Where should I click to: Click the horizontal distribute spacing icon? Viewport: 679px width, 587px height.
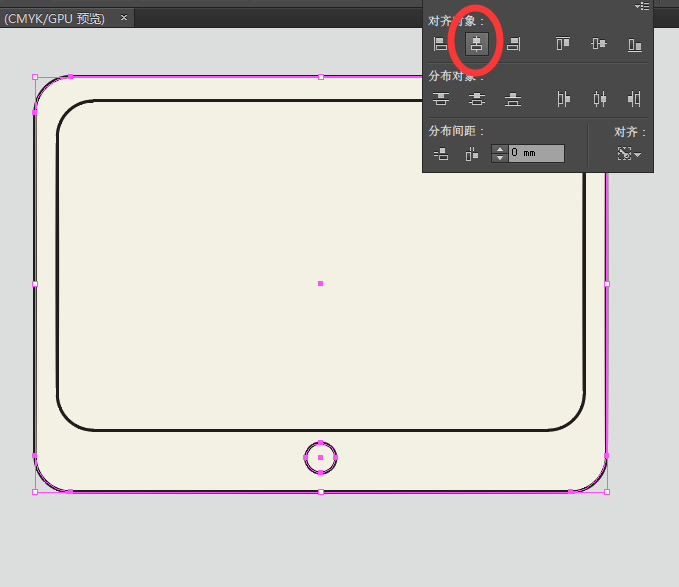[472, 154]
